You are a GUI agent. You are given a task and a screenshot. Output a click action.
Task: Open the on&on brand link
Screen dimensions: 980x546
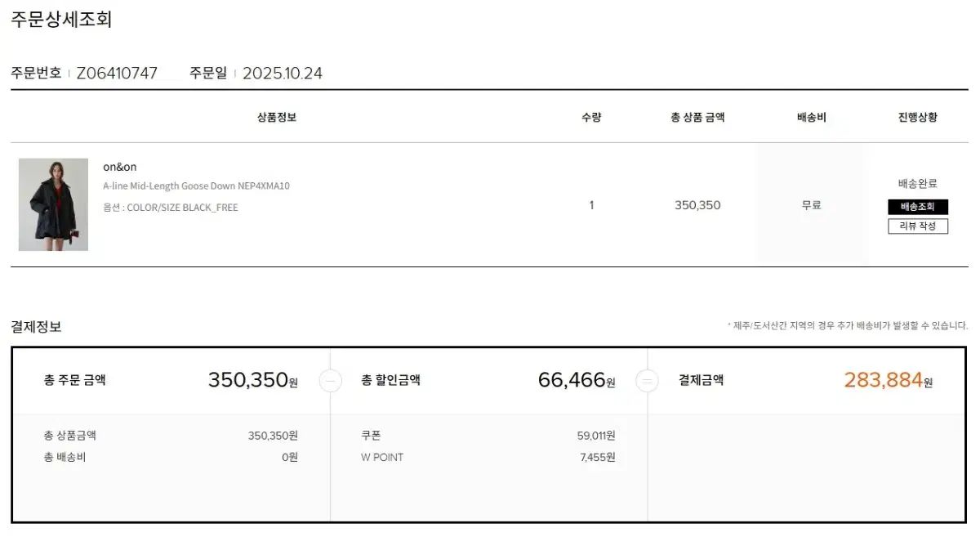click(x=120, y=167)
